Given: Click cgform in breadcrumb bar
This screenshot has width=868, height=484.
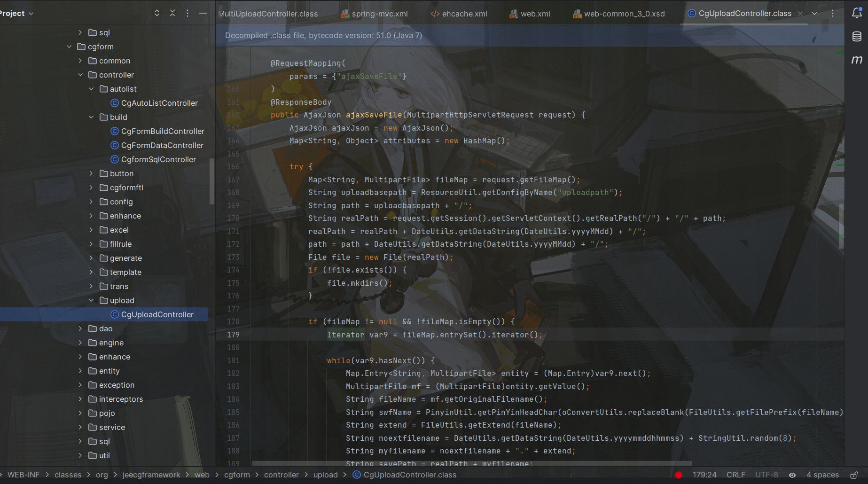Looking at the screenshot, I should pos(237,475).
